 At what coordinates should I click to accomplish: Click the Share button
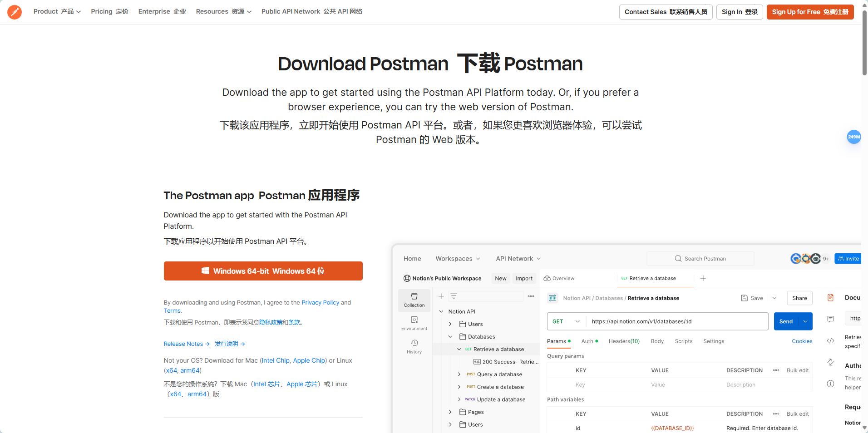click(799, 298)
